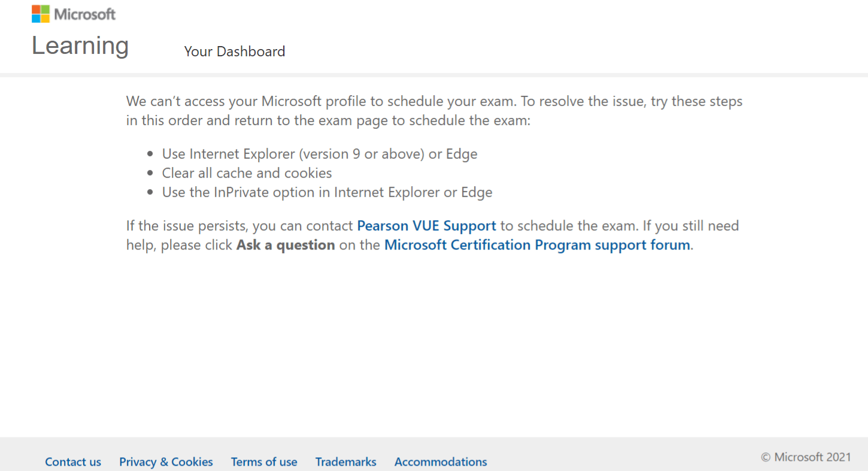Open the Accommodations footer link
Viewport: 868px width, 471px height.
[x=441, y=462]
